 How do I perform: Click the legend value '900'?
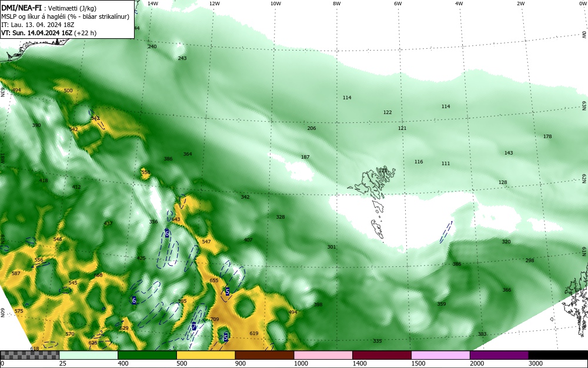pyautogui.click(x=240, y=363)
